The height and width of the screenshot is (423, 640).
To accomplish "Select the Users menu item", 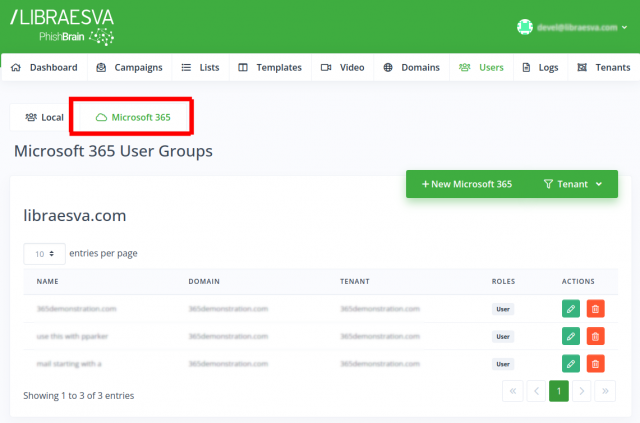I will (481, 67).
